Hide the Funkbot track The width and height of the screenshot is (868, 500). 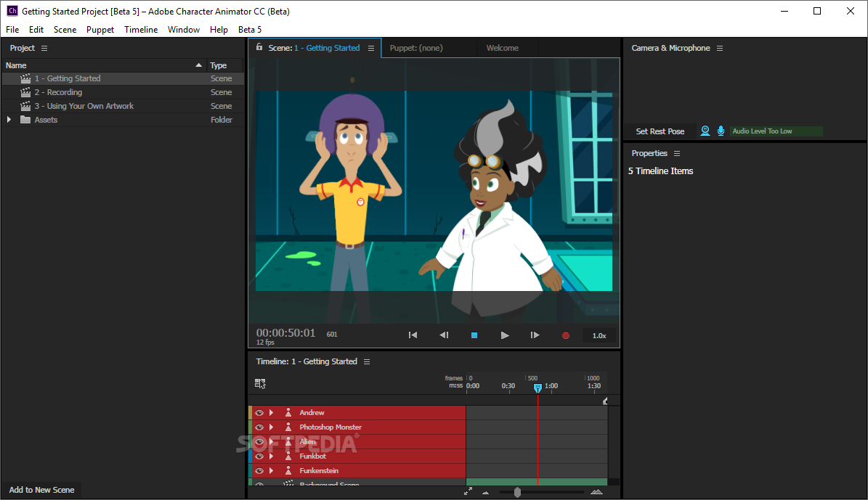pos(259,456)
